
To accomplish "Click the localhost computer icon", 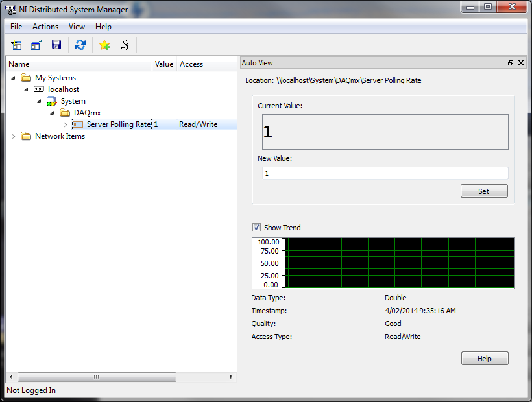I will point(39,89).
